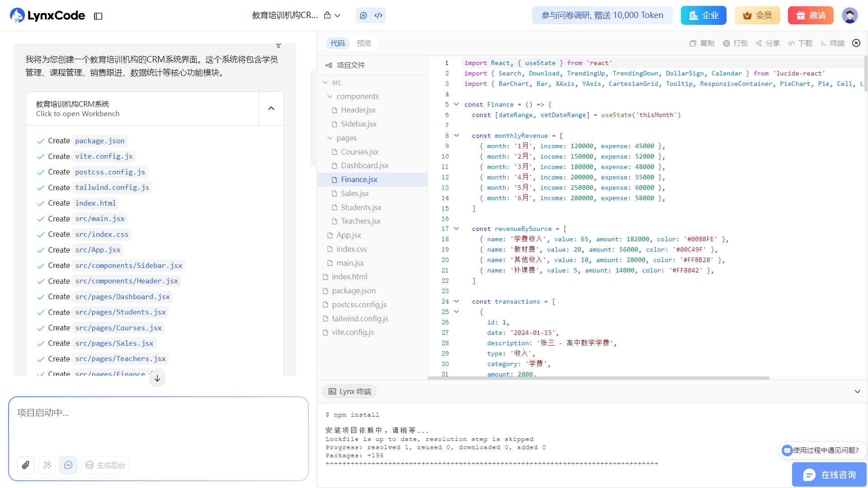Click the red invite button
The image size is (868, 488).
click(811, 15)
